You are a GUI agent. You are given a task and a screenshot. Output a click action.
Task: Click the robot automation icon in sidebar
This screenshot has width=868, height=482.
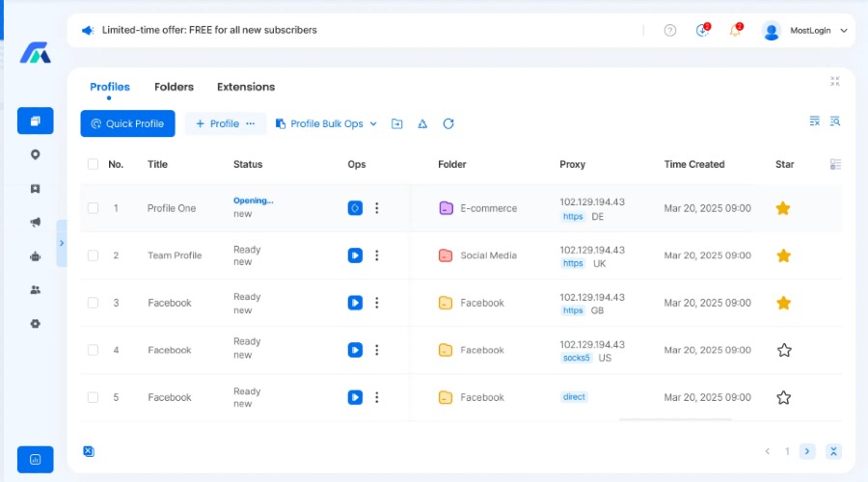[36, 256]
